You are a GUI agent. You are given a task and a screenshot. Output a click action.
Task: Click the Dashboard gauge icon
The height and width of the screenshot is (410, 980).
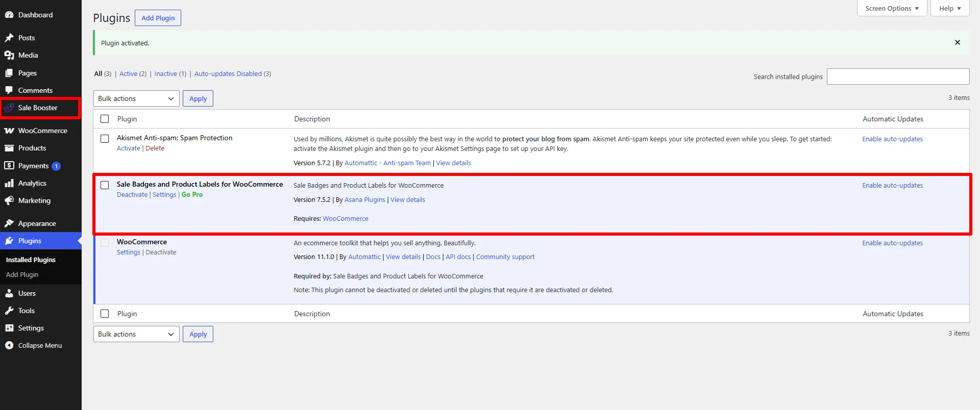click(x=9, y=15)
